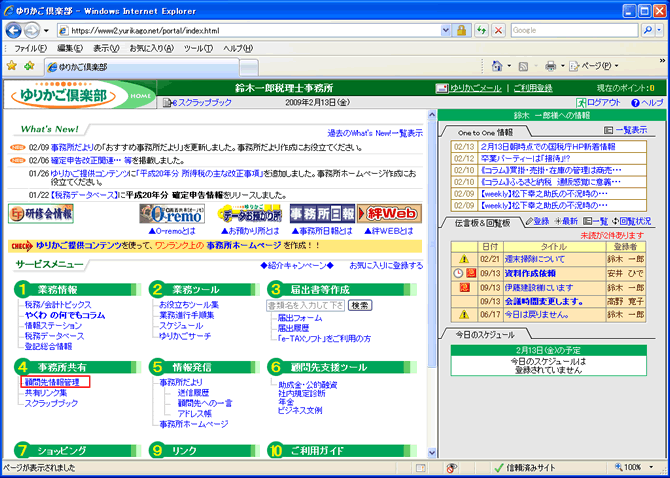670x478 pixels.
Task: Click the 回覧状況 link
Action: tap(632, 221)
